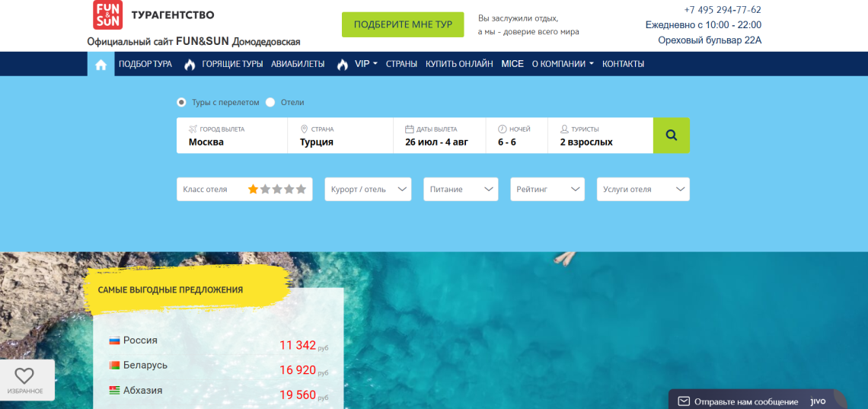Click the flame icon beside Горящие туры

(190, 64)
